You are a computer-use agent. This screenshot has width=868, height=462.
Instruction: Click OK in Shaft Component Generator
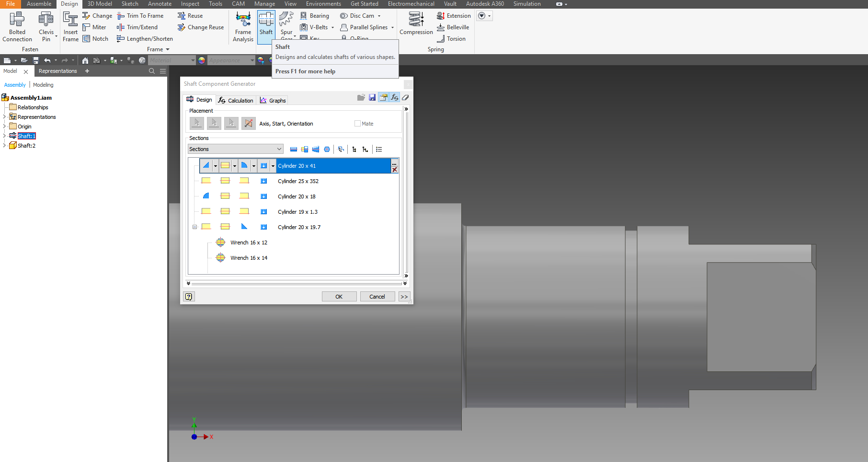[339, 297]
